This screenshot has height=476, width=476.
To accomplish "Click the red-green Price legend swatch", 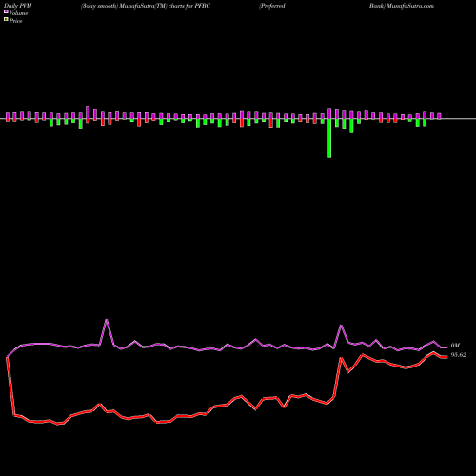I will tap(6, 19).
